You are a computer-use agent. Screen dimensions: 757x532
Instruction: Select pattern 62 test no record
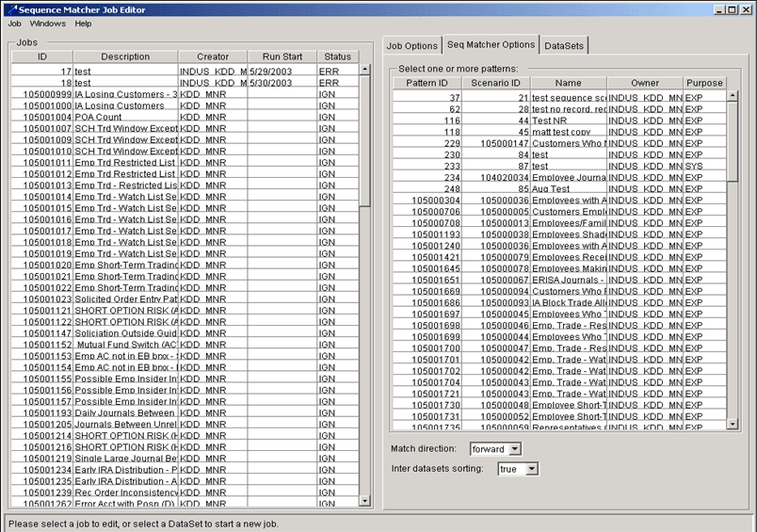(x=559, y=109)
